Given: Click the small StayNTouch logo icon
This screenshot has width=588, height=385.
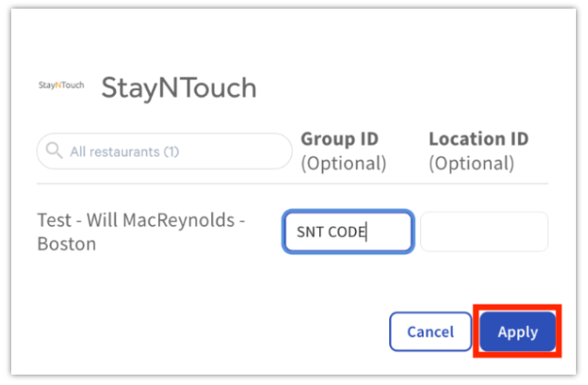Looking at the screenshot, I should (x=61, y=86).
